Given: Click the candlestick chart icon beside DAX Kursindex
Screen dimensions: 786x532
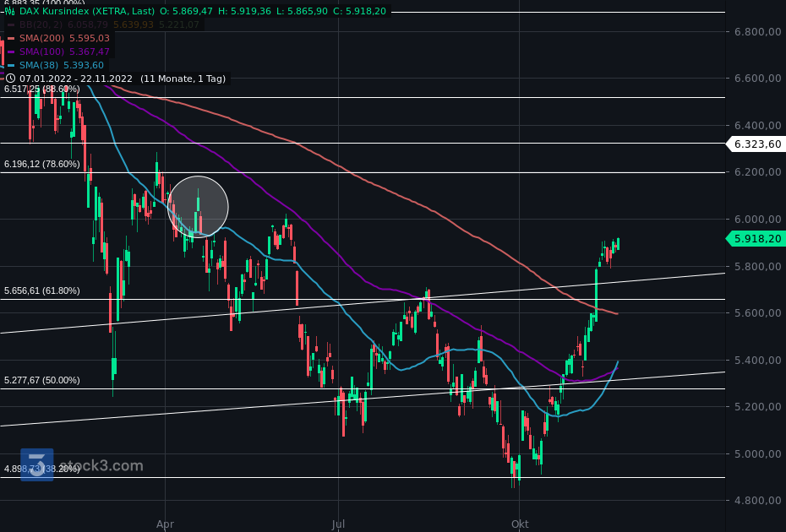Looking at the screenshot, I should [x=10, y=11].
